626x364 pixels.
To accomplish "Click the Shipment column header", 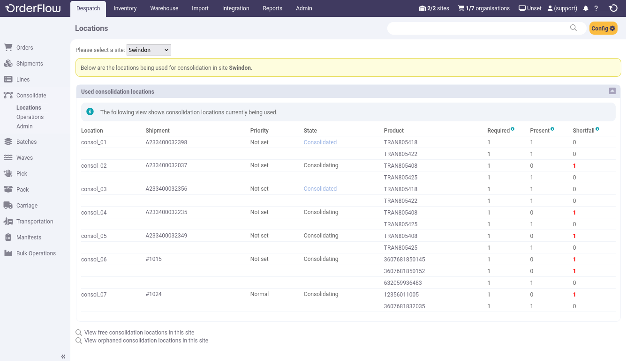I will (x=158, y=131).
